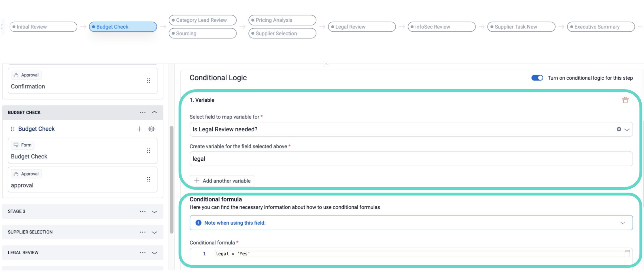Select the Executive Summary workflow step
The width and height of the screenshot is (644, 272).
click(601, 27)
